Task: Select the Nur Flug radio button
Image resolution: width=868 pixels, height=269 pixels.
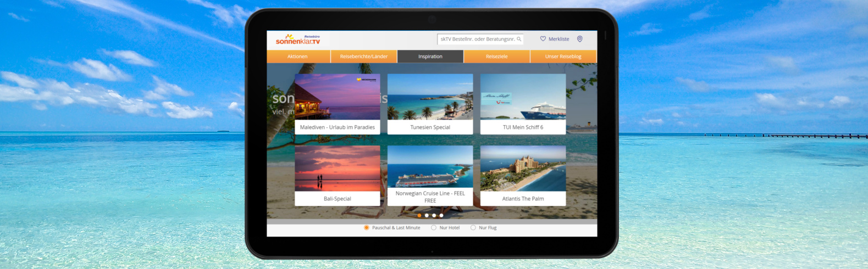Action: (473, 228)
